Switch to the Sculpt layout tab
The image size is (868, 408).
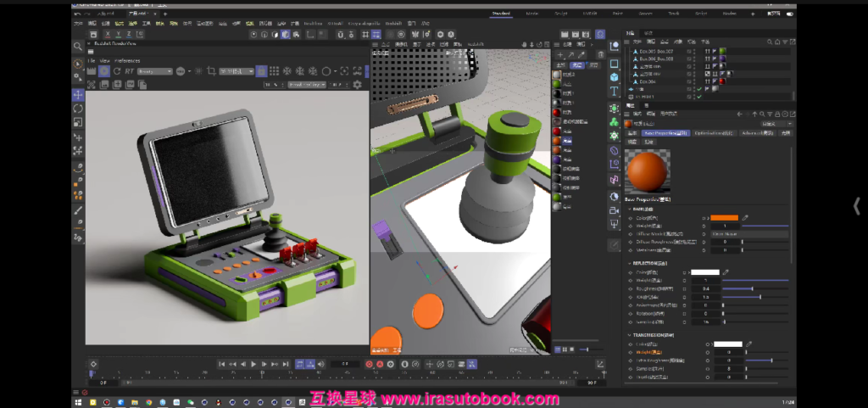pyautogui.click(x=561, y=14)
